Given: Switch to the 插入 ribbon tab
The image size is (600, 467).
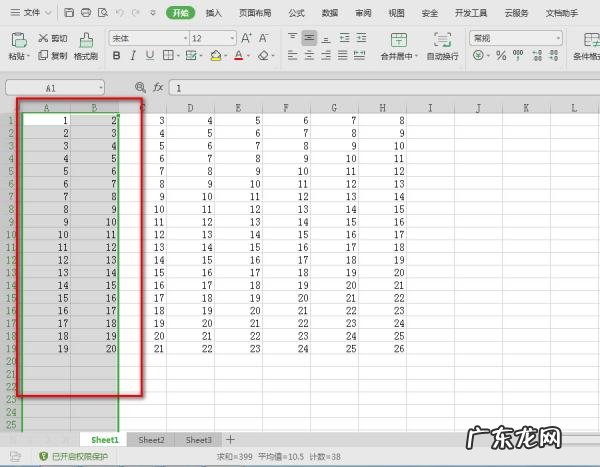Looking at the screenshot, I should [214, 13].
